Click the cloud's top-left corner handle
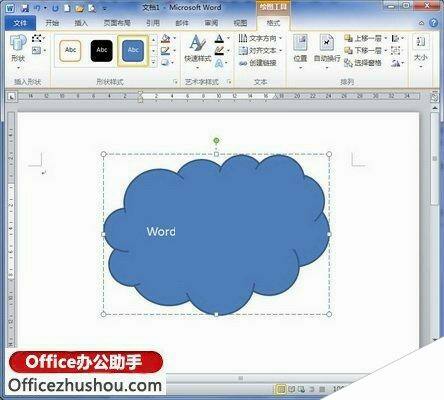The width and height of the screenshot is (444, 400). (x=103, y=154)
